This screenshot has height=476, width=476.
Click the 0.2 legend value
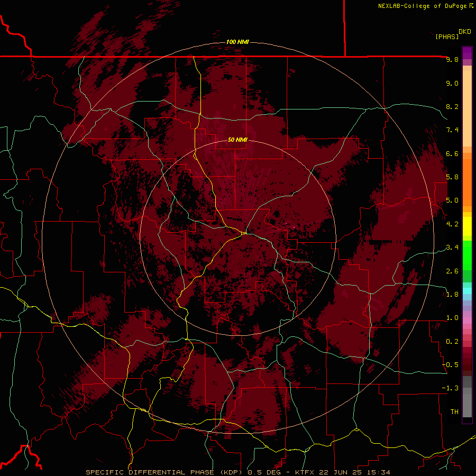(452, 341)
